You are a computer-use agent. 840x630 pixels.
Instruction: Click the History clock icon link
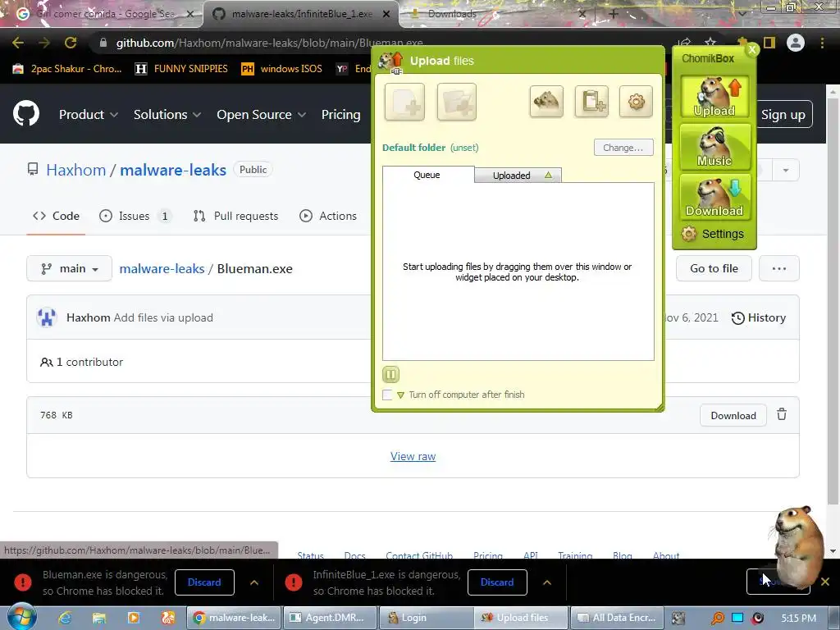click(759, 317)
